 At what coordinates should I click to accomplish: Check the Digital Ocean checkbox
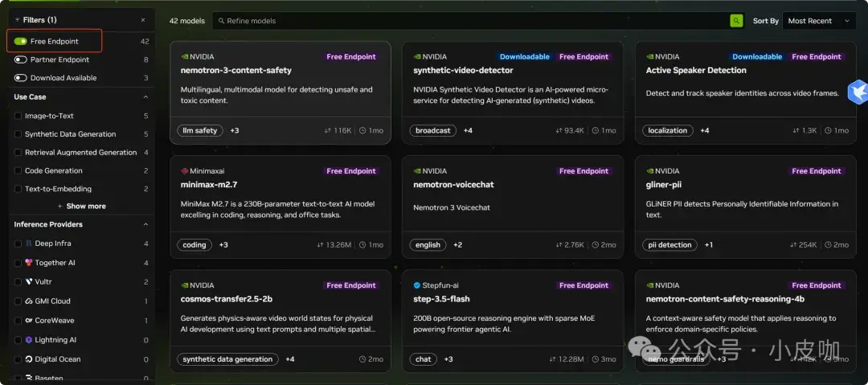click(x=18, y=359)
